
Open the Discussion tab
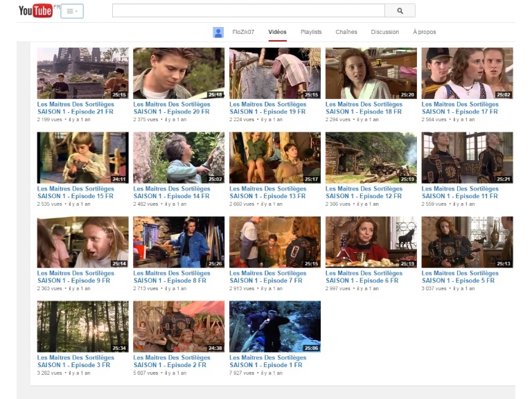click(x=384, y=32)
